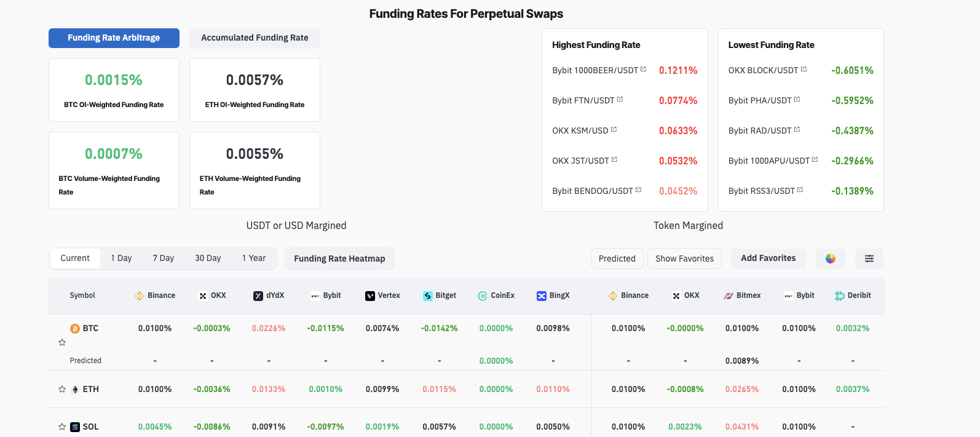
Task: Open Bybit 1000BEER/USDT external link icon
Action: [x=644, y=70]
